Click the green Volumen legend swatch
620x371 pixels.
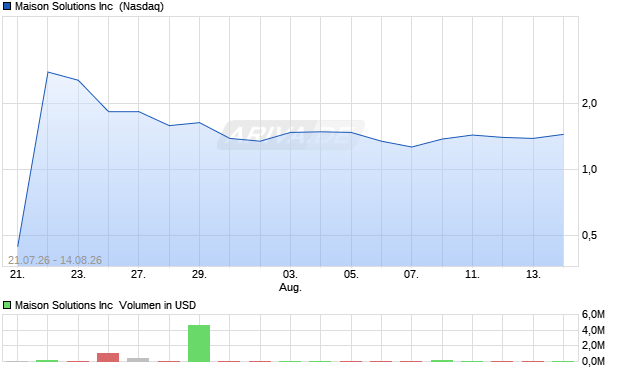7,305
